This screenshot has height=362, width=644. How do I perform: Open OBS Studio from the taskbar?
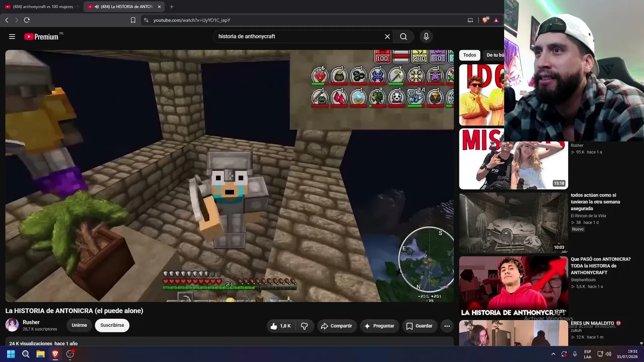(70, 354)
